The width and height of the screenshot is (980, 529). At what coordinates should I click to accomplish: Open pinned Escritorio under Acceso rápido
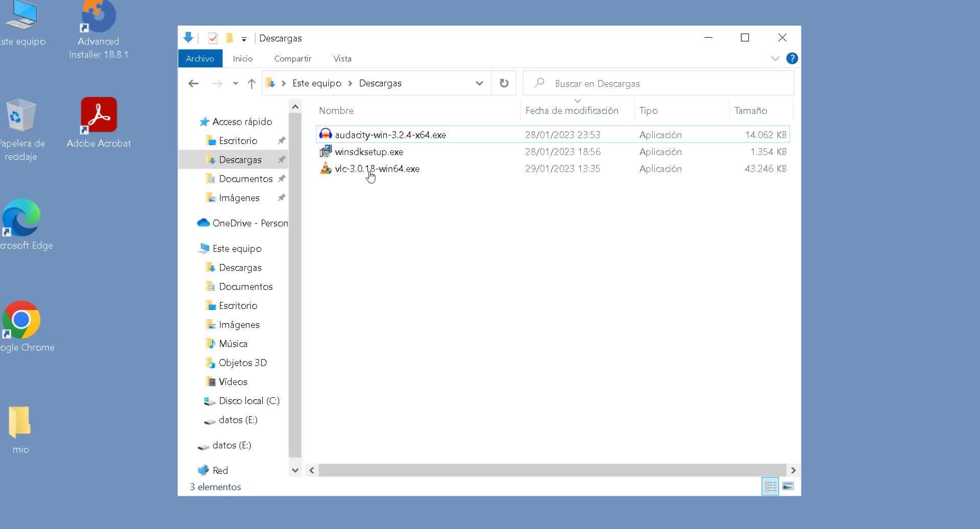coord(231,140)
